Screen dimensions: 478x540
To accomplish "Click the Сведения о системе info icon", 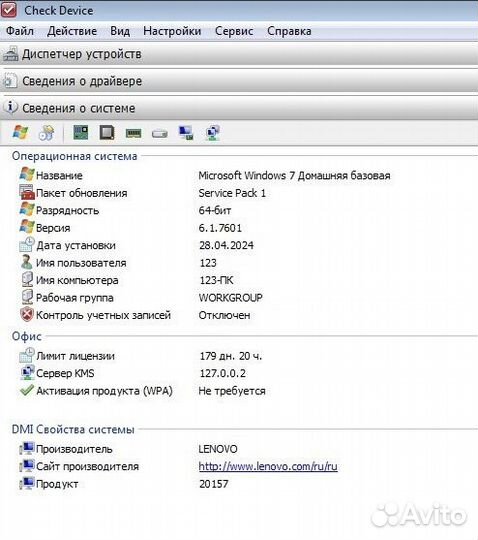I will (11, 107).
